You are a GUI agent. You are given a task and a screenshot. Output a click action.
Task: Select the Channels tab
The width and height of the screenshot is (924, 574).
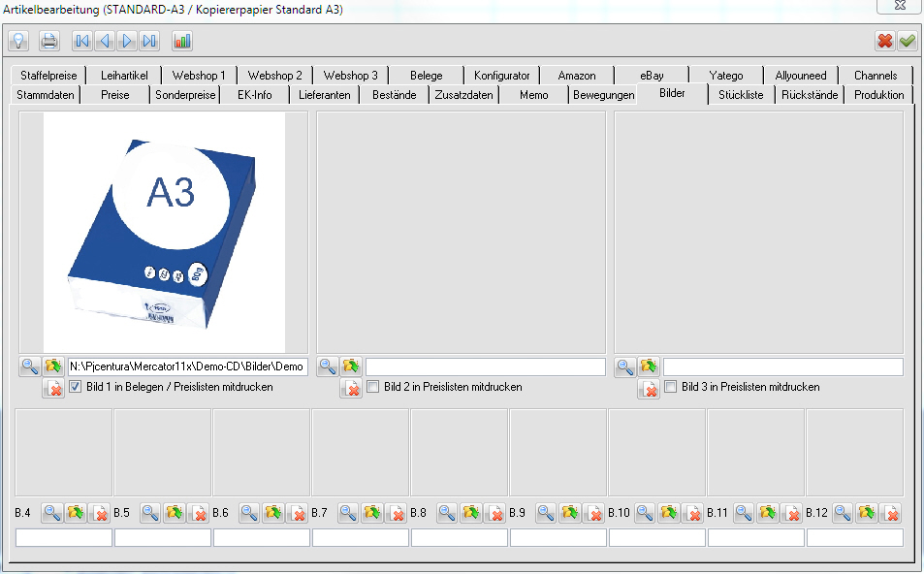(876, 76)
